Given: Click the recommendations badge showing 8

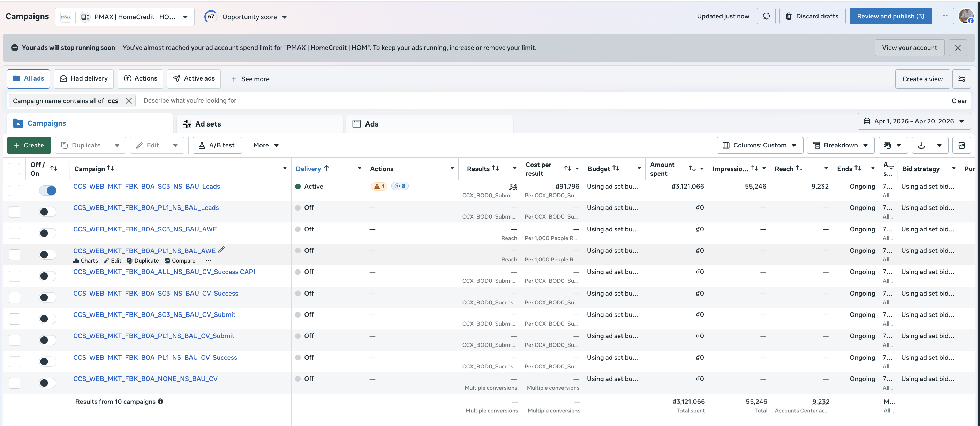Looking at the screenshot, I should click(x=400, y=186).
